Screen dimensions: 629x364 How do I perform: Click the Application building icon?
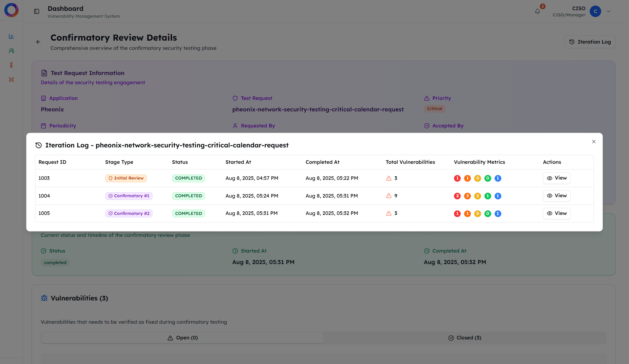pyautogui.click(x=44, y=98)
